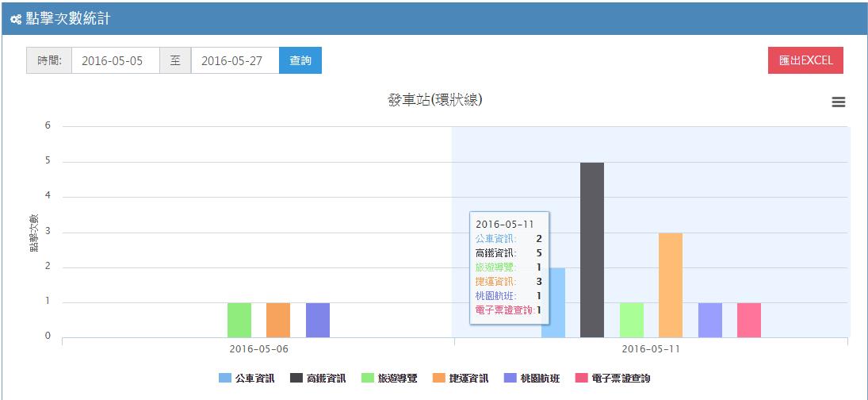Select the green 旅遊導覽 bar on 2016-05-06
The width and height of the screenshot is (868, 400).
[x=239, y=320]
